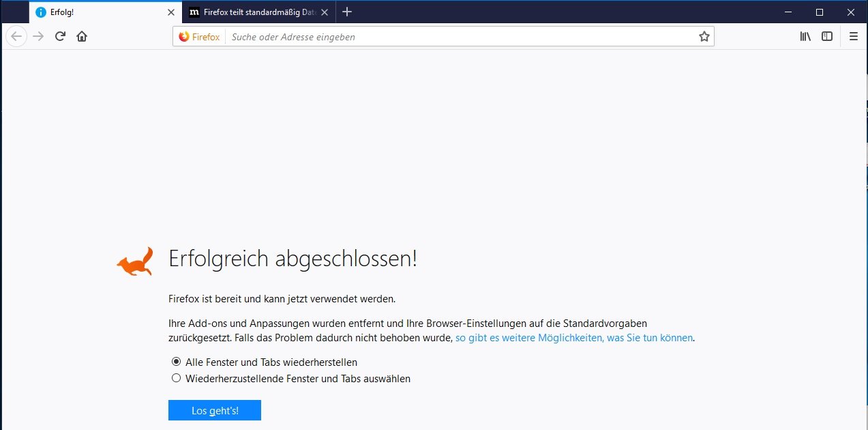The height and width of the screenshot is (430, 868).
Task: Click the 'Erfolgreich abgeschlossen!' heading
Action: (293, 259)
